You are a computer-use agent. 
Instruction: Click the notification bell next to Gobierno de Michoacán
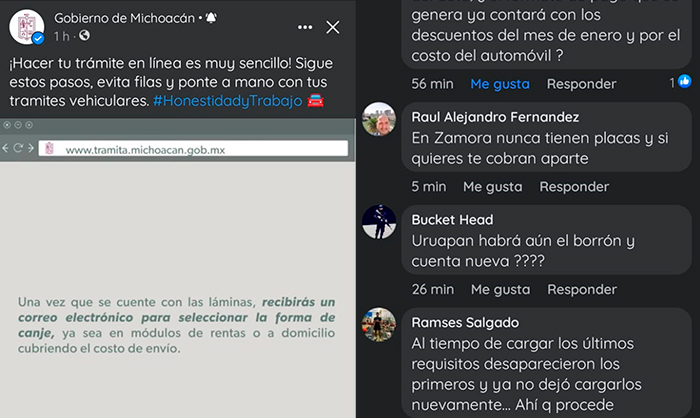pyautogui.click(x=211, y=18)
